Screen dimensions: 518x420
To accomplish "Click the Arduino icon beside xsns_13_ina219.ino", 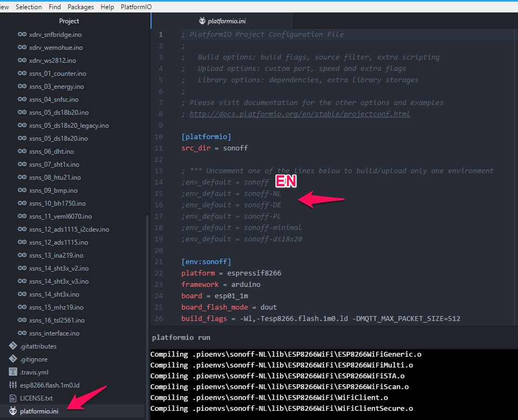I will point(22,255).
